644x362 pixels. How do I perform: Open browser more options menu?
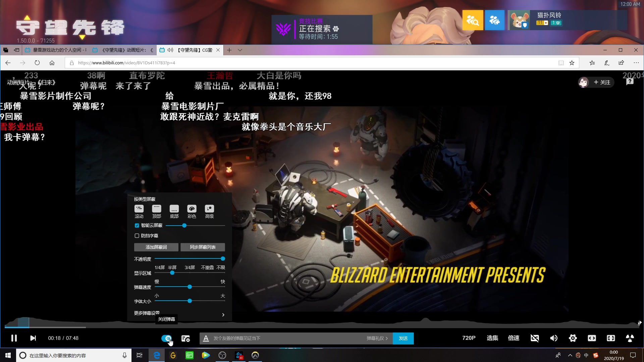636,63
